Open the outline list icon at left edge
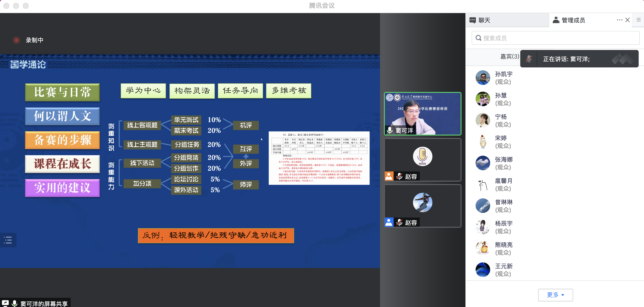Screen dimensions: 644x307 tap(8, 240)
